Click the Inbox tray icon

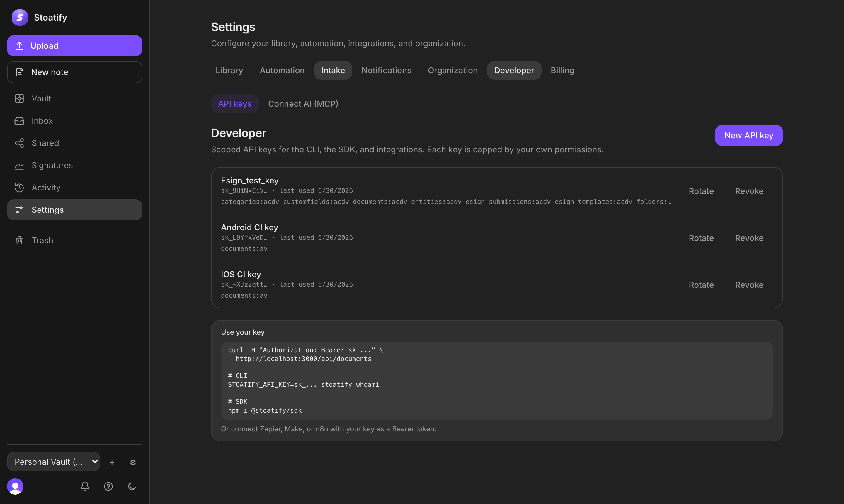pos(19,121)
